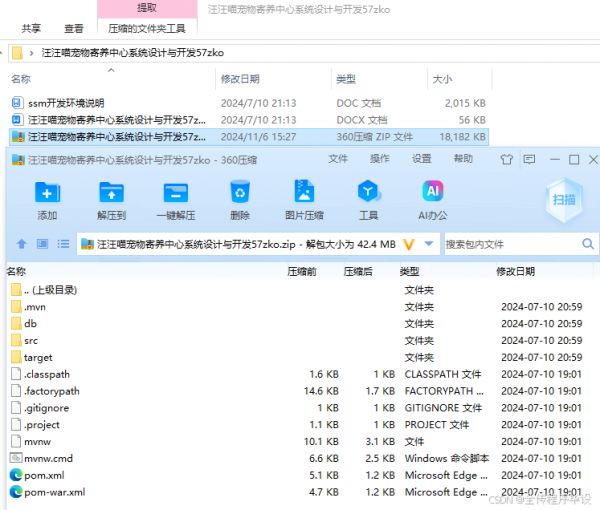Expand the archive path dropdown arrow
Screen dimensions: 600x510
(429, 243)
